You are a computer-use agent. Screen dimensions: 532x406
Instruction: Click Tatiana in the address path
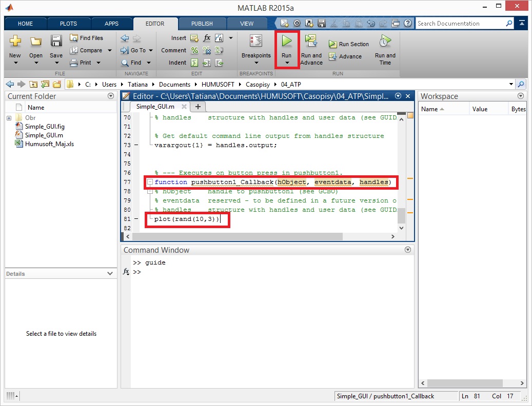137,85
